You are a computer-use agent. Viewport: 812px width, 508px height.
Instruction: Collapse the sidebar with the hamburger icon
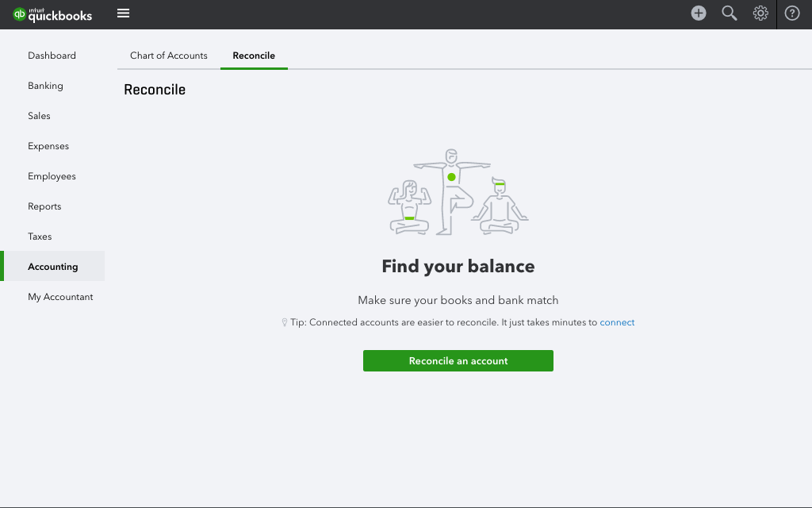tap(123, 13)
